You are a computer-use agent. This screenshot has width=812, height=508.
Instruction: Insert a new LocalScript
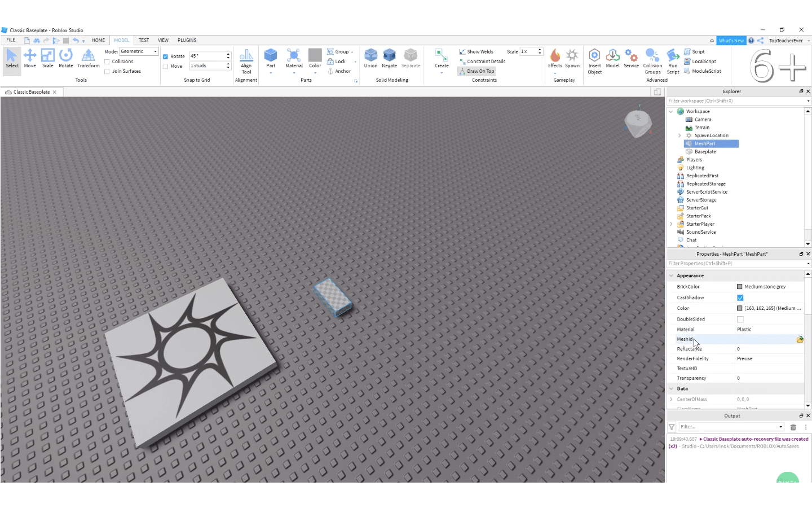[x=700, y=62]
